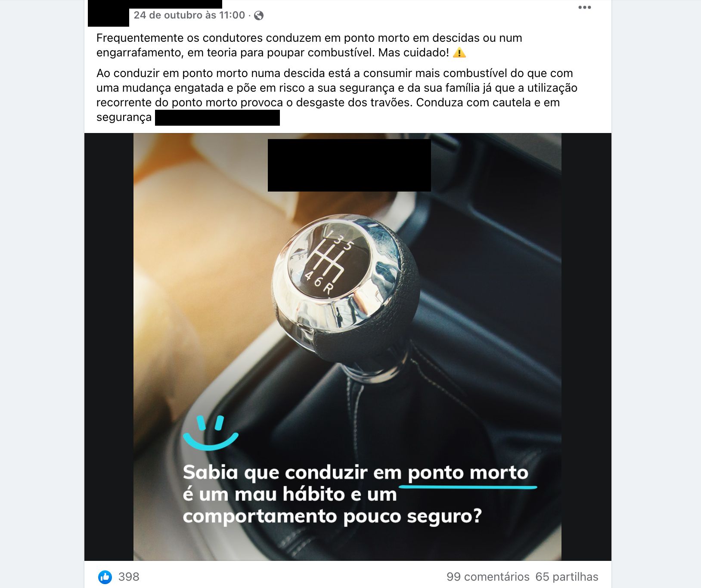Click 'comportamento pouco seguro?' caption text
The image size is (701, 588).
[x=332, y=516]
